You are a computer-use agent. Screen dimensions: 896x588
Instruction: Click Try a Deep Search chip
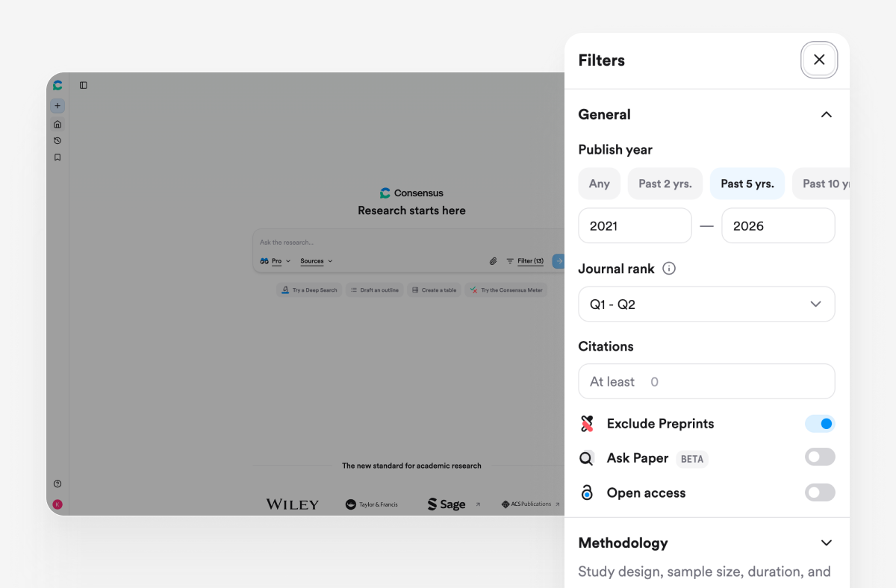coord(309,290)
